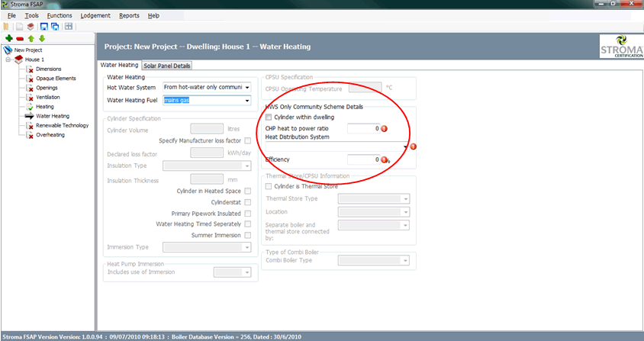The width and height of the screenshot is (644, 341).
Task: Click the error icon beside Efficiency field
Action: coord(384,159)
